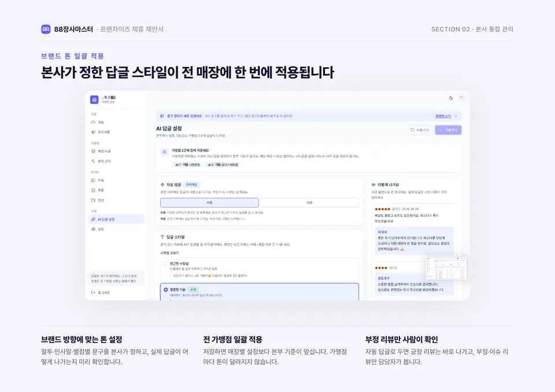
Task: Click the eye icon beside 이렇게 나가요
Action: click(373, 184)
